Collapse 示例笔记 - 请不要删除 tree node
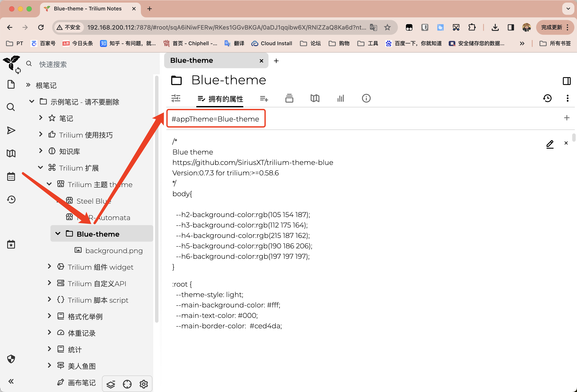This screenshot has height=392, width=577. coord(32,101)
